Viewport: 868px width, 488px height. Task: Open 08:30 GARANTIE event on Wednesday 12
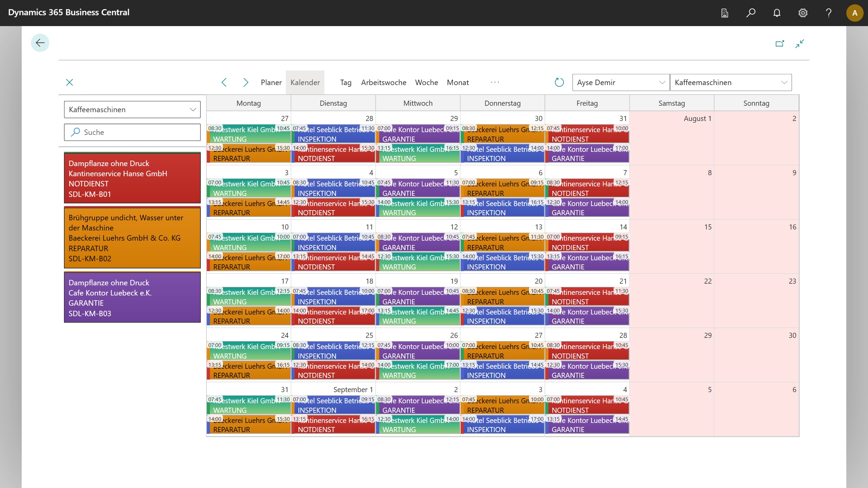[x=418, y=243]
